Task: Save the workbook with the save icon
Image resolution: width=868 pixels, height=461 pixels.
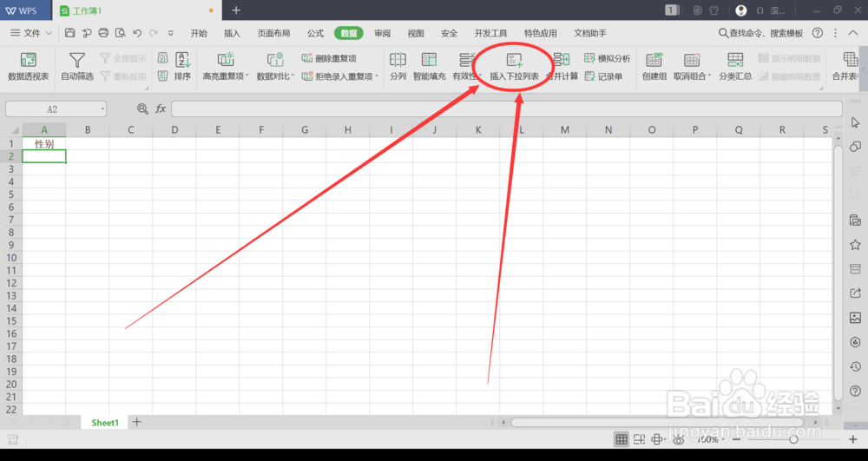Action: tap(69, 33)
